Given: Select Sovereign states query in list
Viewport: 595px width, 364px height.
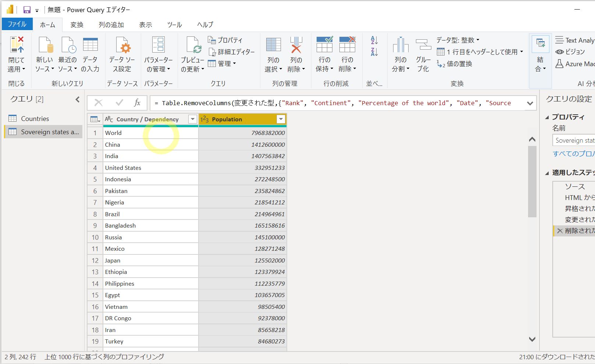Looking at the screenshot, I should pyautogui.click(x=43, y=132).
